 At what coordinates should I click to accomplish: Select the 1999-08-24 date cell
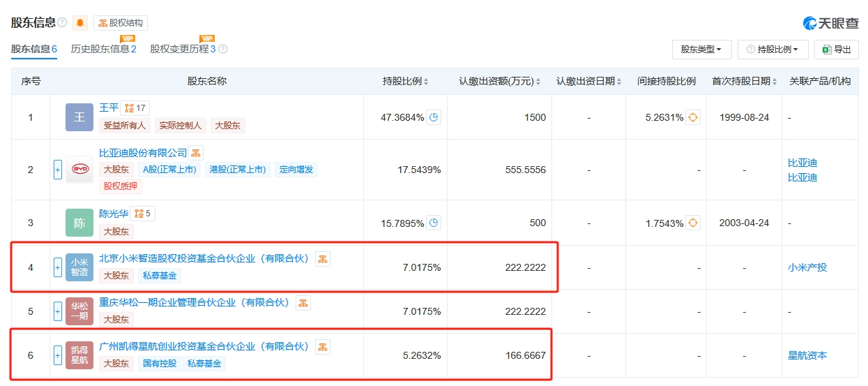click(745, 117)
